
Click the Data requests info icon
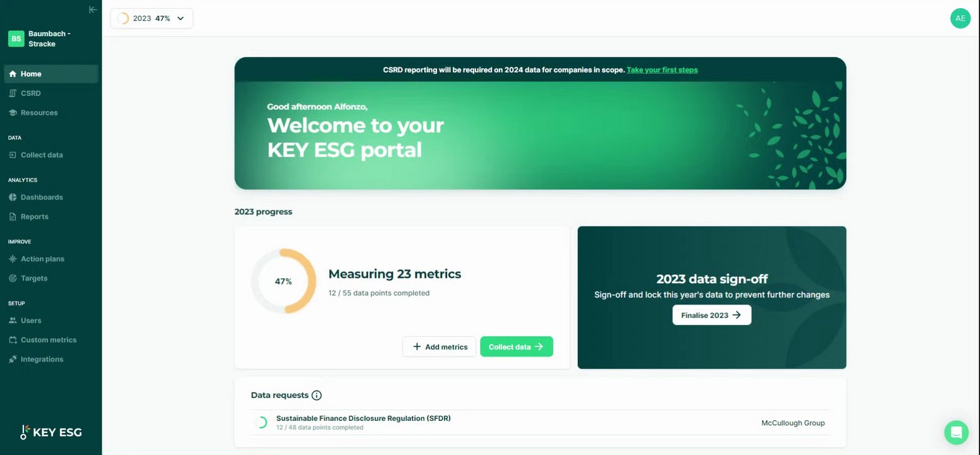pos(317,395)
